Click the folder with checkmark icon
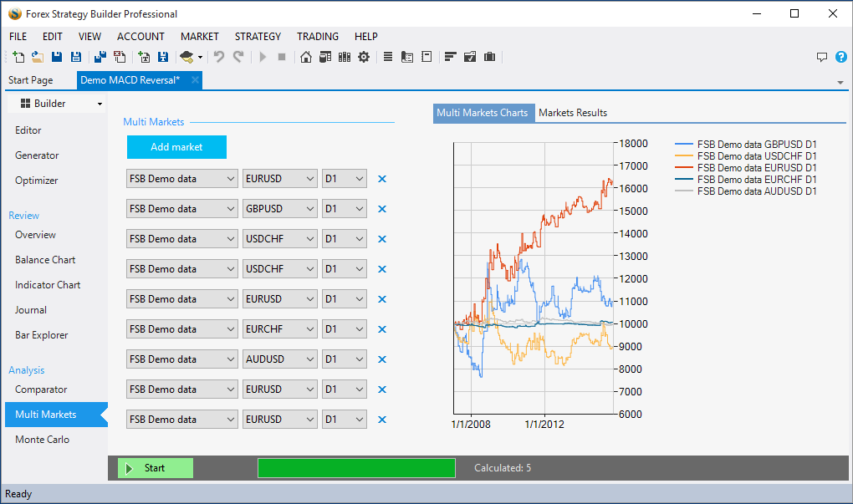The image size is (853, 504). pos(470,57)
